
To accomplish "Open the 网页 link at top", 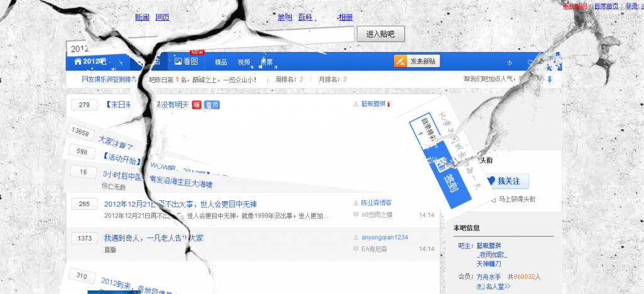I will 162,17.
